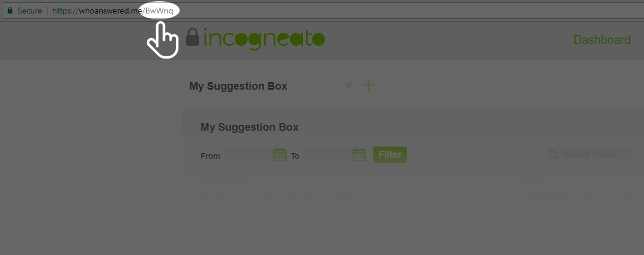Open the To date calendar picker
This screenshot has width=644, height=255.
coord(359,155)
